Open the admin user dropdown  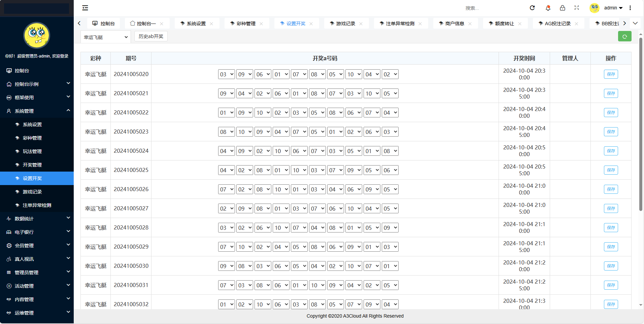[613, 8]
